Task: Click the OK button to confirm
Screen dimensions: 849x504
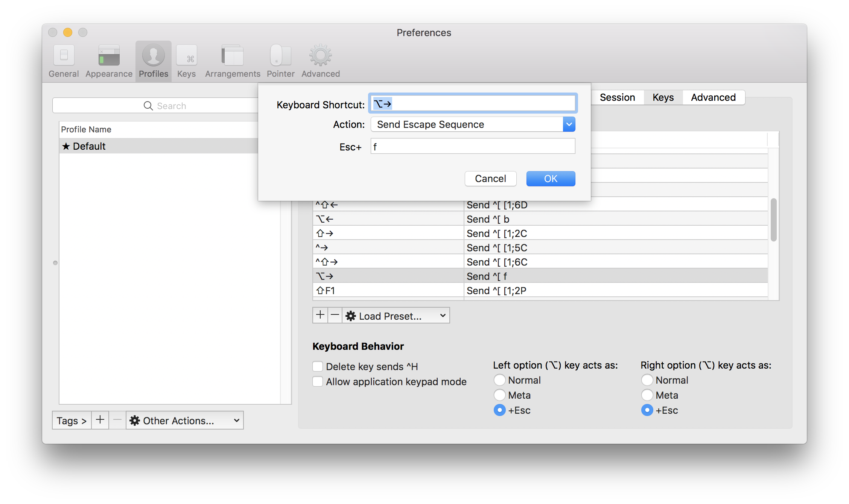Action: (550, 178)
